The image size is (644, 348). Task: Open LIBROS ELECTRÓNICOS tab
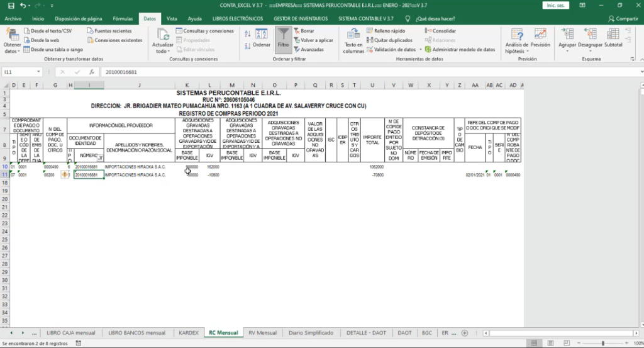click(x=238, y=18)
